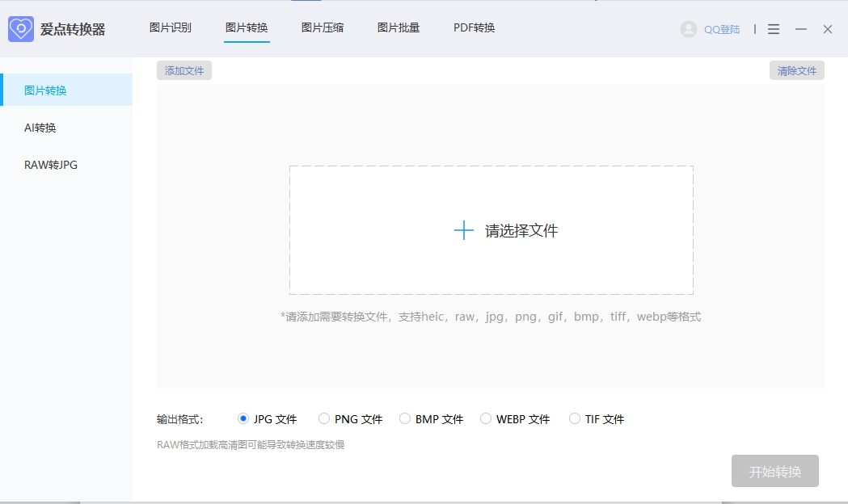Select JPG 文件 output format
848x504 pixels.
coord(243,418)
